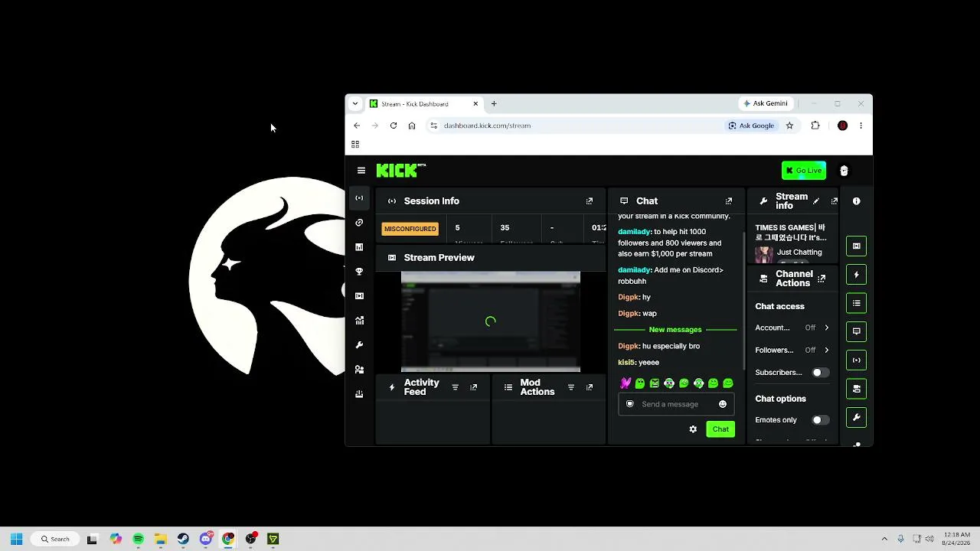Select the Stream - Kick Dashboard tab
Image resolution: width=980 pixels, height=551 pixels.
(423, 104)
